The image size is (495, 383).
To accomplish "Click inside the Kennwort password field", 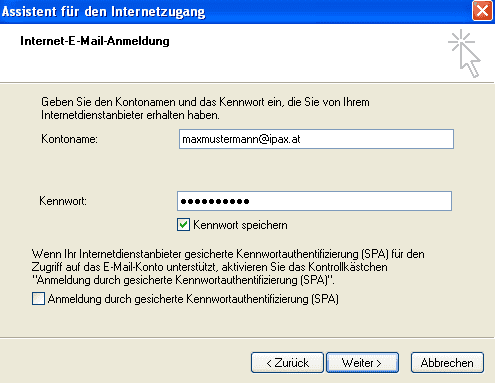I will [314, 201].
